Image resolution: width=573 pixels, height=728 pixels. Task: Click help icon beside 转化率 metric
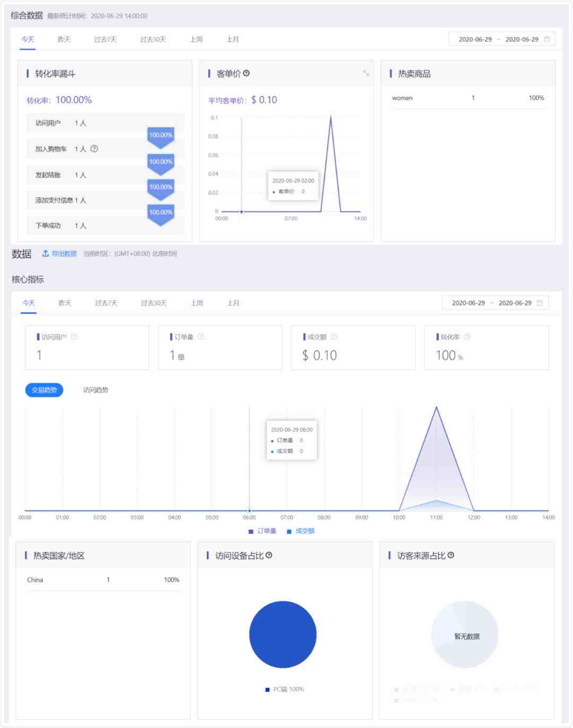coord(467,337)
